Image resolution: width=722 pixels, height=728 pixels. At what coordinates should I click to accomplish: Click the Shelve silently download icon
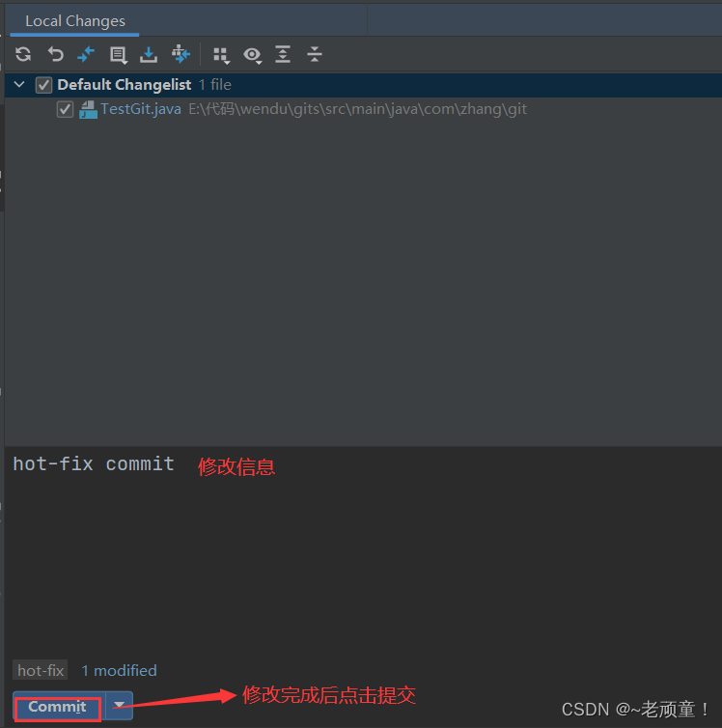click(x=149, y=54)
